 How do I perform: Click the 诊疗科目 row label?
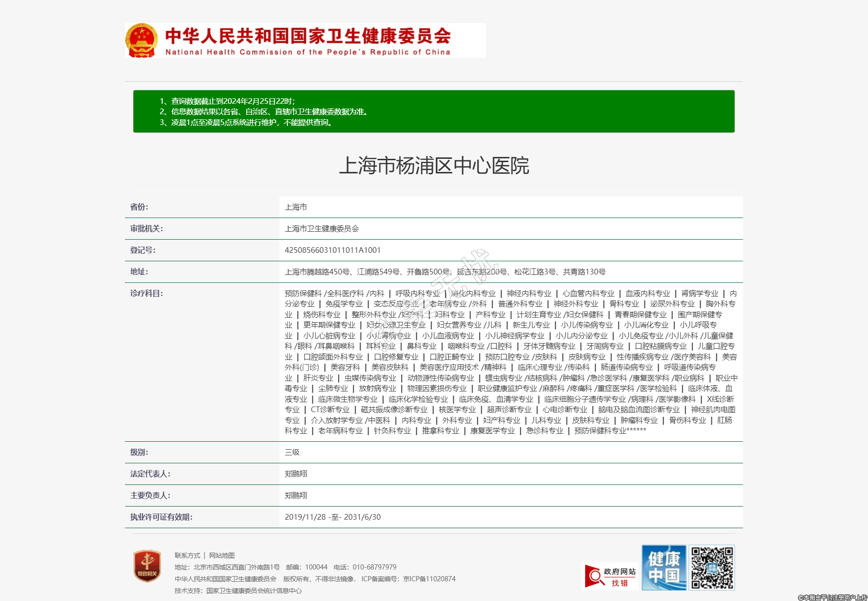coord(146,293)
